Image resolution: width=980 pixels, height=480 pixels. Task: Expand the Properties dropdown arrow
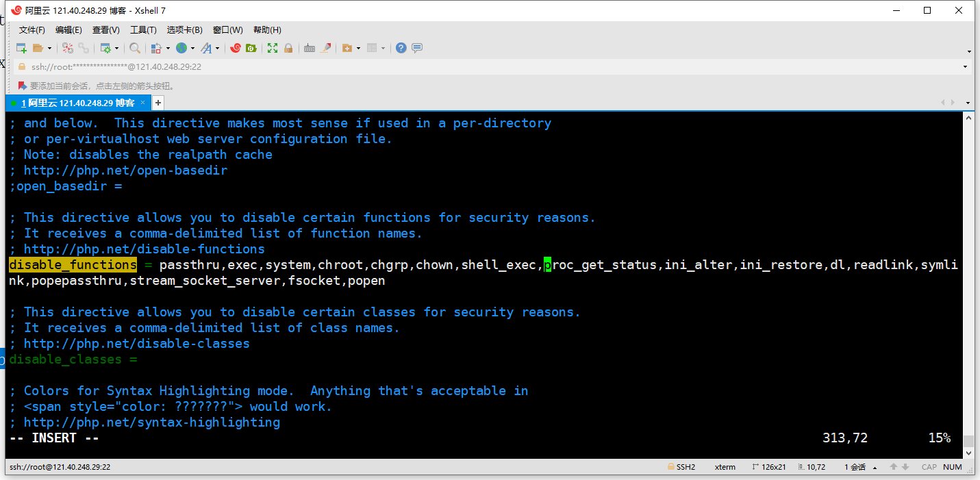[x=116, y=48]
